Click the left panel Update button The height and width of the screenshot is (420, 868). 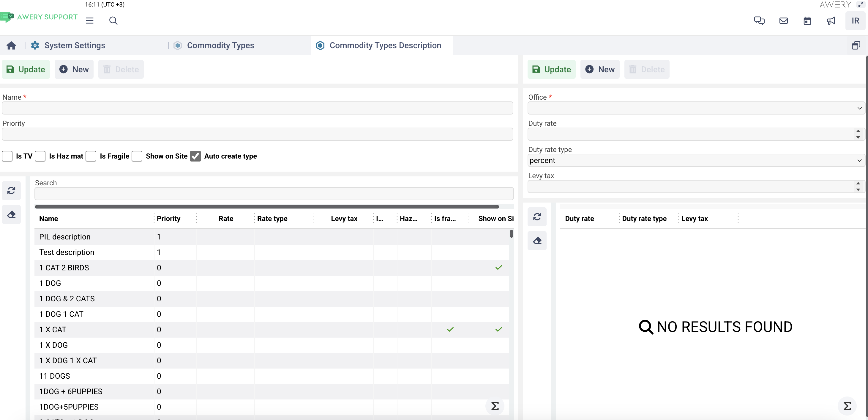(x=26, y=70)
